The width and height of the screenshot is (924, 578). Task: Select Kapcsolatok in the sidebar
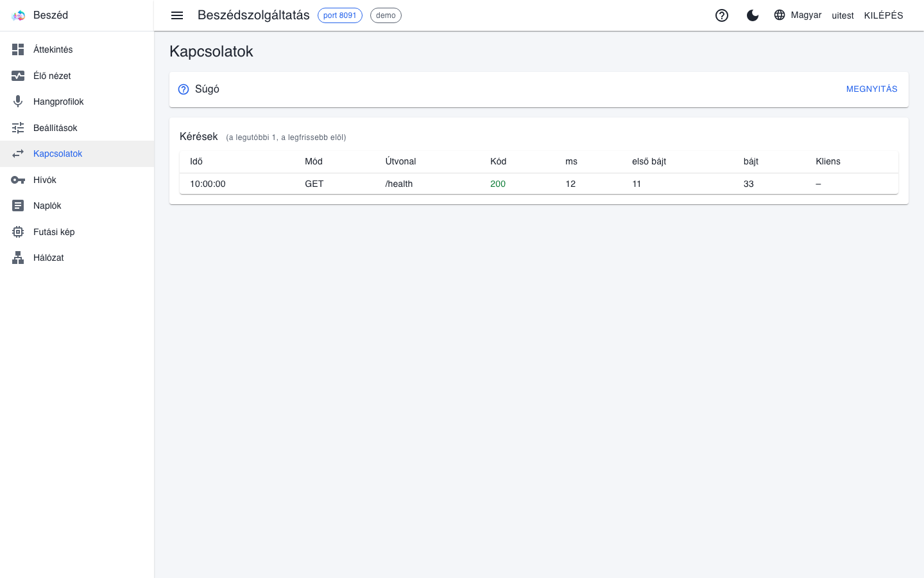tap(77, 153)
